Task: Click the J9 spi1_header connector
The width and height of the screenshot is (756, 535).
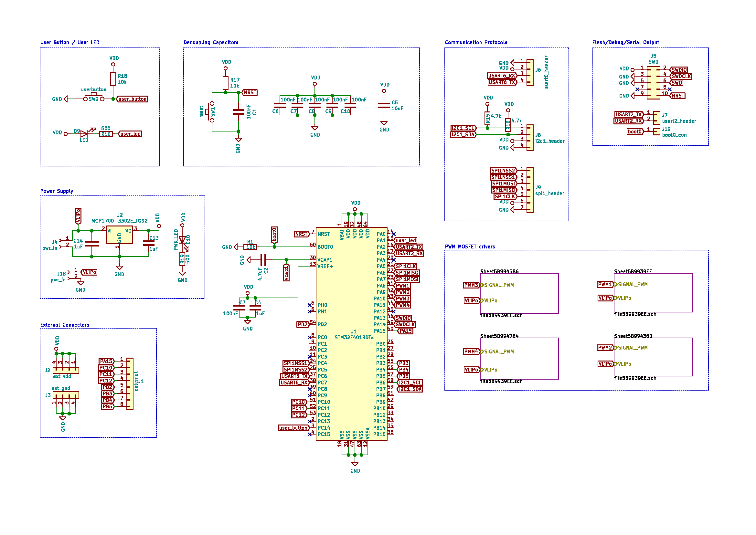Action: point(530,190)
